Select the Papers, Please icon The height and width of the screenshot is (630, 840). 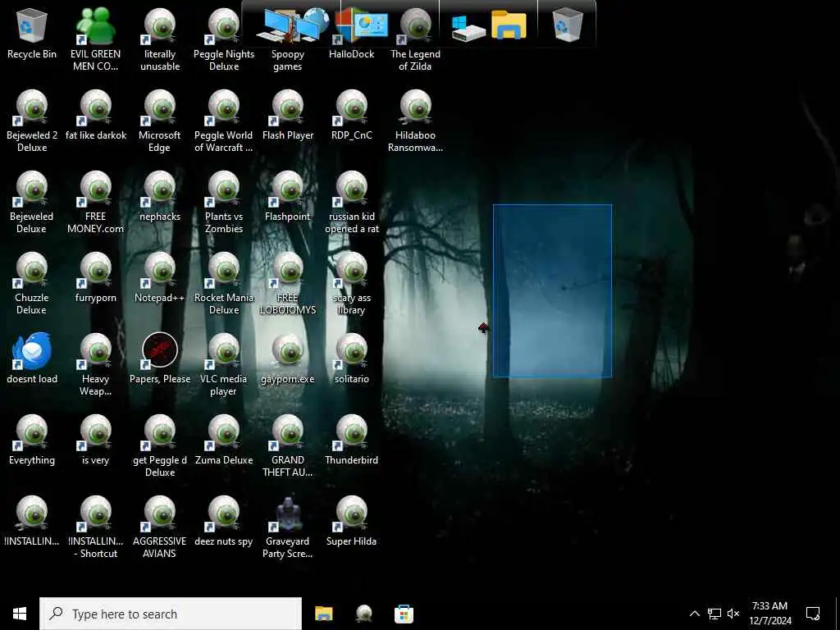pyautogui.click(x=160, y=358)
